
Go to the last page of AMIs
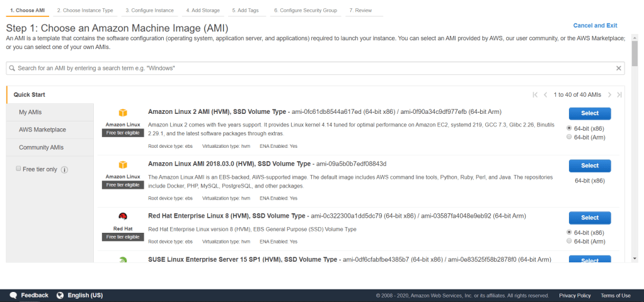point(619,95)
